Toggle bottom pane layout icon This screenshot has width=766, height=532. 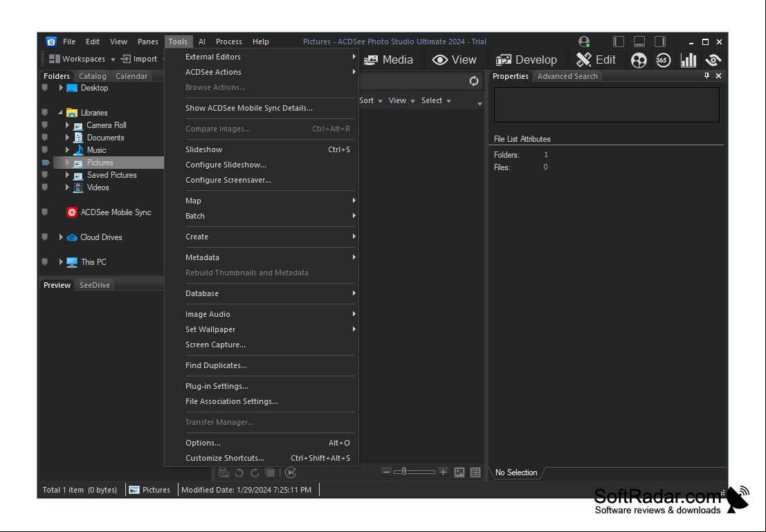point(639,42)
